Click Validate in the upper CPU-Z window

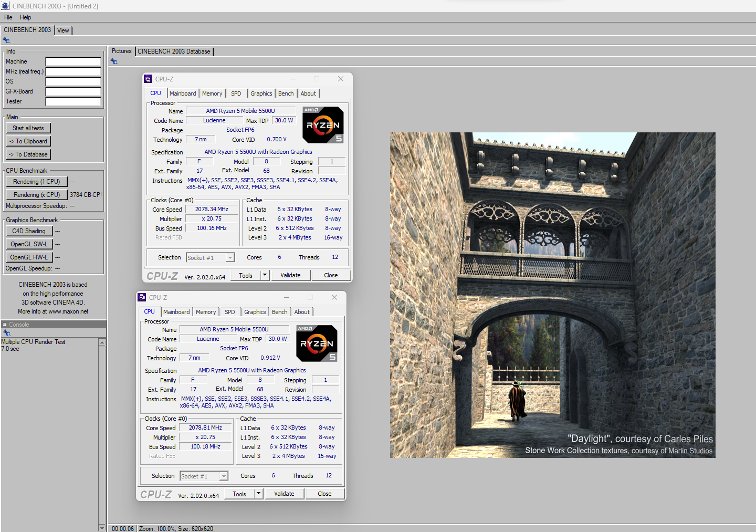(x=291, y=275)
